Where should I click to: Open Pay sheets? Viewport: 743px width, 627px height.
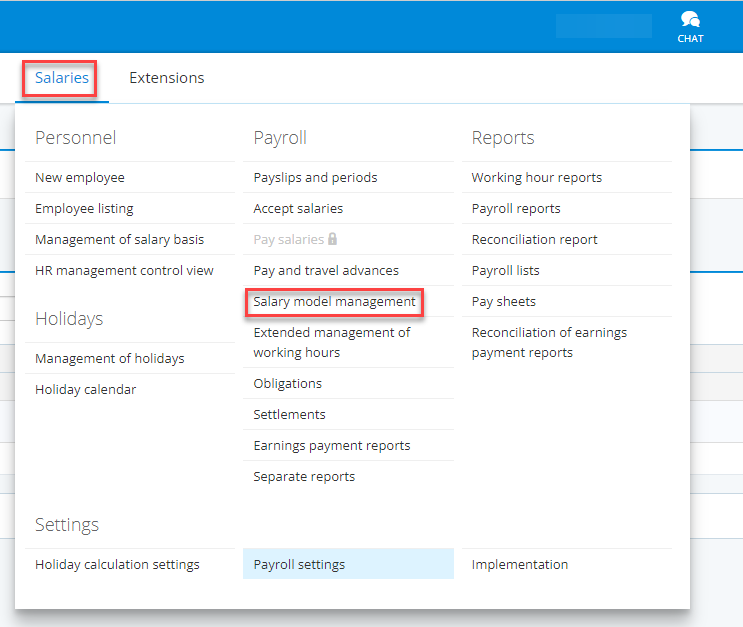(x=504, y=302)
